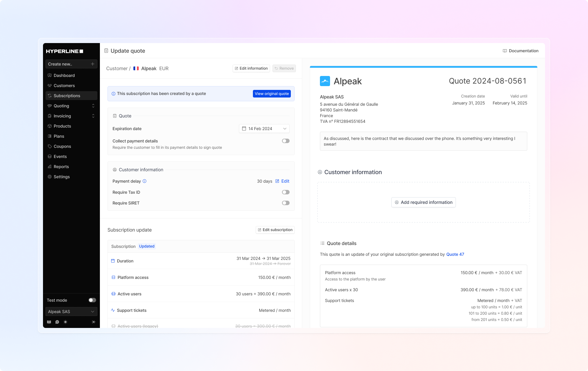Screen dimensions: 588x371
Task: Open Events in sidebar
Action: pos(71,156)
